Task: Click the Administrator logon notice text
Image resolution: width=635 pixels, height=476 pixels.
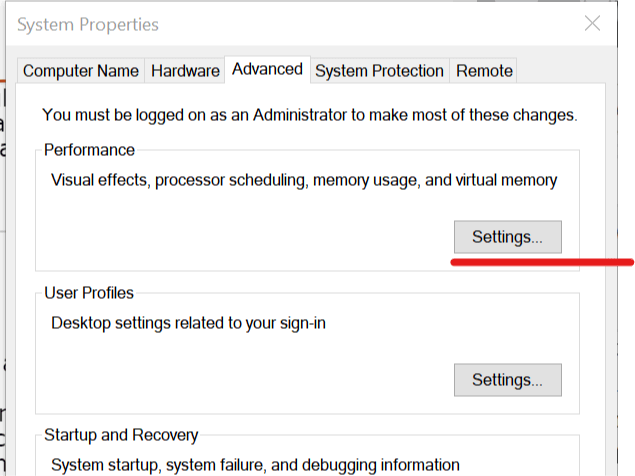Action: pyautogui.click(x=310, y=115)
